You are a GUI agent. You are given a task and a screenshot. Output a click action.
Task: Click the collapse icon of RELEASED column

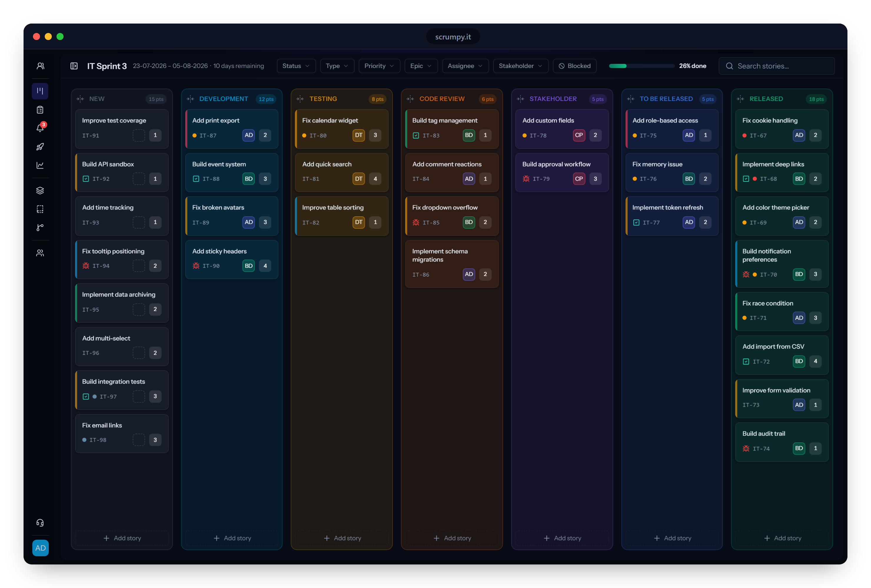click(741, 99)
